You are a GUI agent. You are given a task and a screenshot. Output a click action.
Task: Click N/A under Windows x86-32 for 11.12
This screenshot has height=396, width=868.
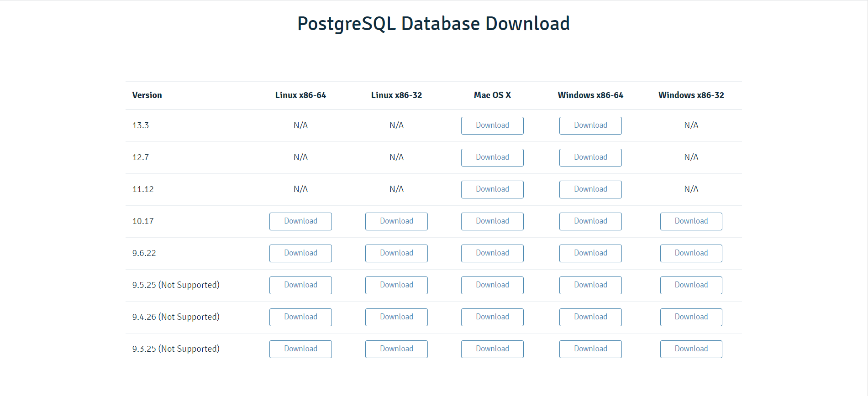click(x=691, y=189)
